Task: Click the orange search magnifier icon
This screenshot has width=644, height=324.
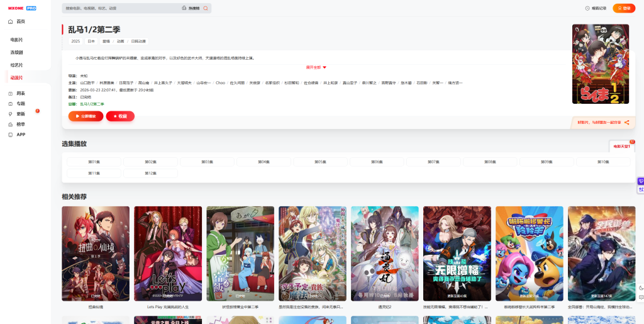Action: click(206, 8)
